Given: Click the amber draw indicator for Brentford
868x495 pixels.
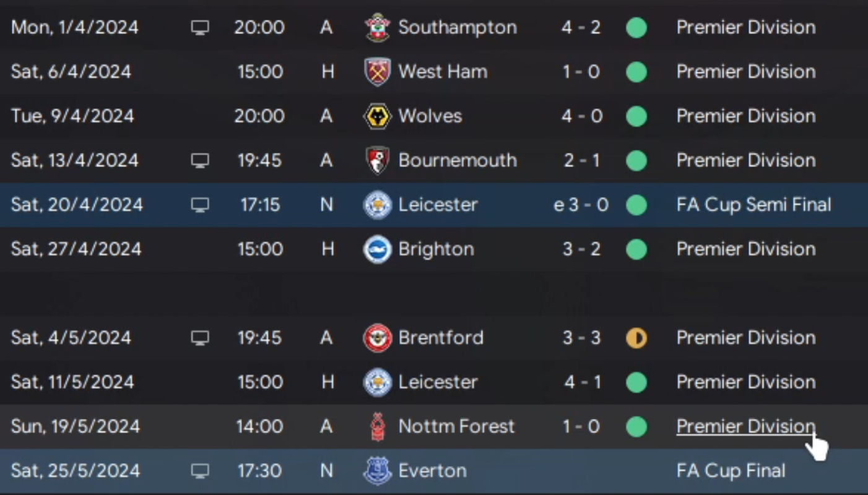Looking at the screenshot, I should click(636, 338).
